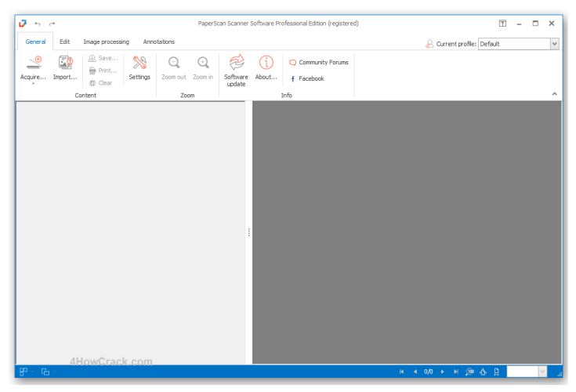Screen dimensions: 576x392
Task: Click the redo arrow in title bar
Action: [53, 24]
